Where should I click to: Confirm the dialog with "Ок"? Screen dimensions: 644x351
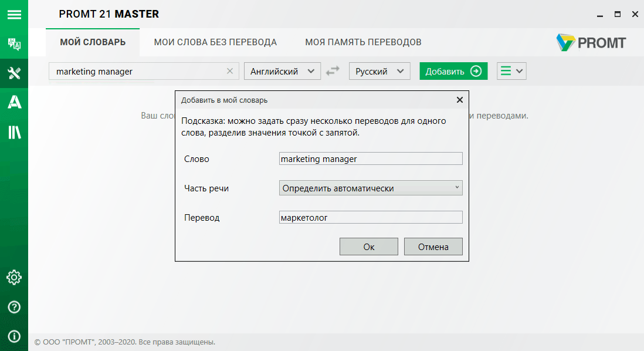pos(368,247)
